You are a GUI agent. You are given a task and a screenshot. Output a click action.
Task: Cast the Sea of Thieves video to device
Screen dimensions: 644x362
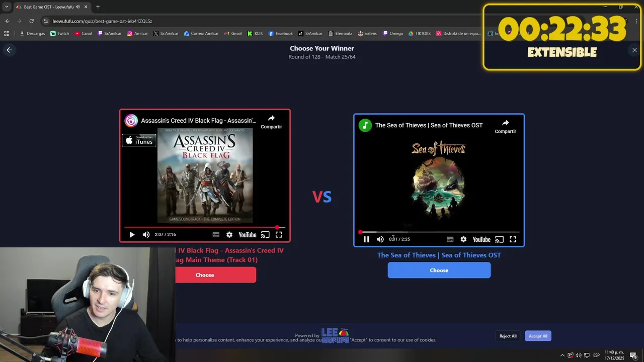[x=499, y=239]
